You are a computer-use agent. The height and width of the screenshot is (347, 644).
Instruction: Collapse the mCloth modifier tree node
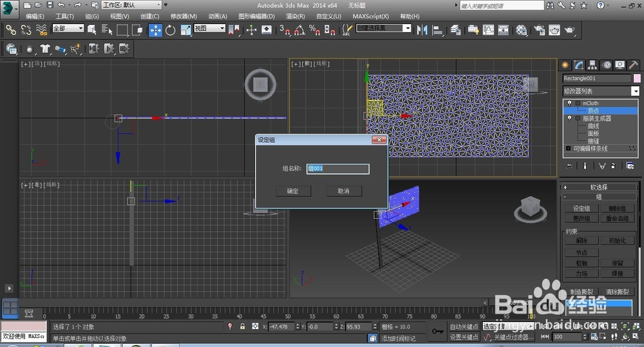point(578,103)
